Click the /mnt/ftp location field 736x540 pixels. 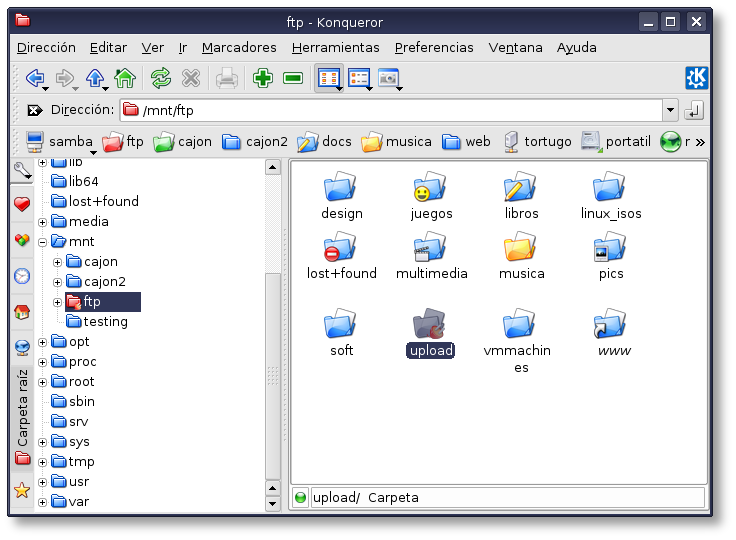click(391, 110)
